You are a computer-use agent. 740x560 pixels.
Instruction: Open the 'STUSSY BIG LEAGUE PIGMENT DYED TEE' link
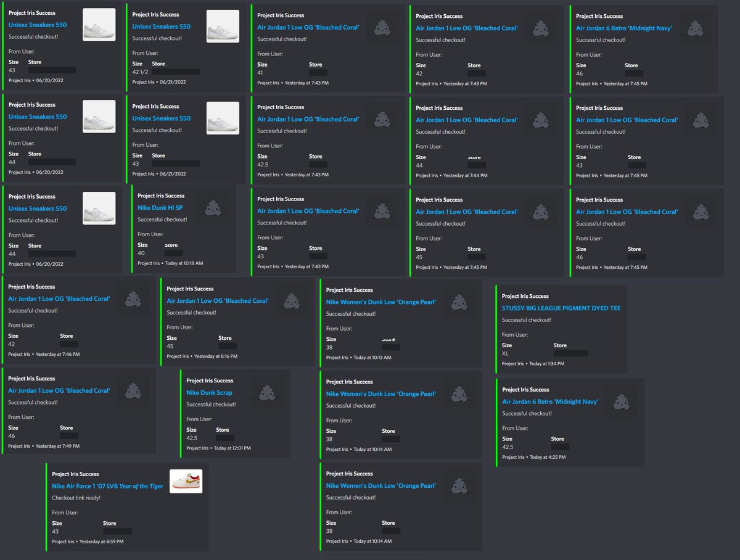[x=561, y=308]
